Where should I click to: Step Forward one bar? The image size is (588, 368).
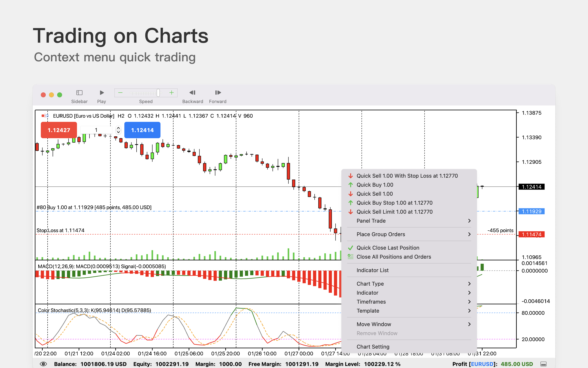(x=218, y=93)
